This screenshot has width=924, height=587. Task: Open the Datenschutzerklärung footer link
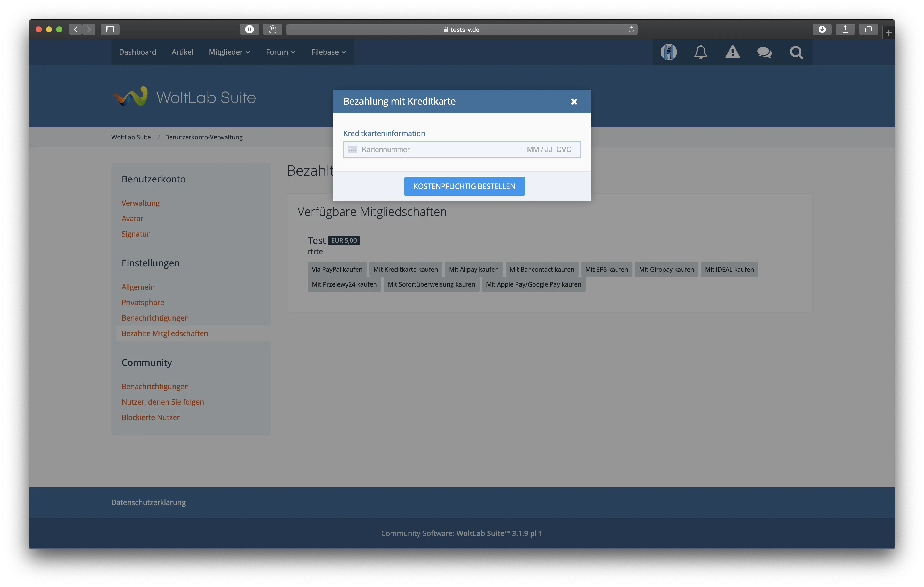tap(148, 502)
